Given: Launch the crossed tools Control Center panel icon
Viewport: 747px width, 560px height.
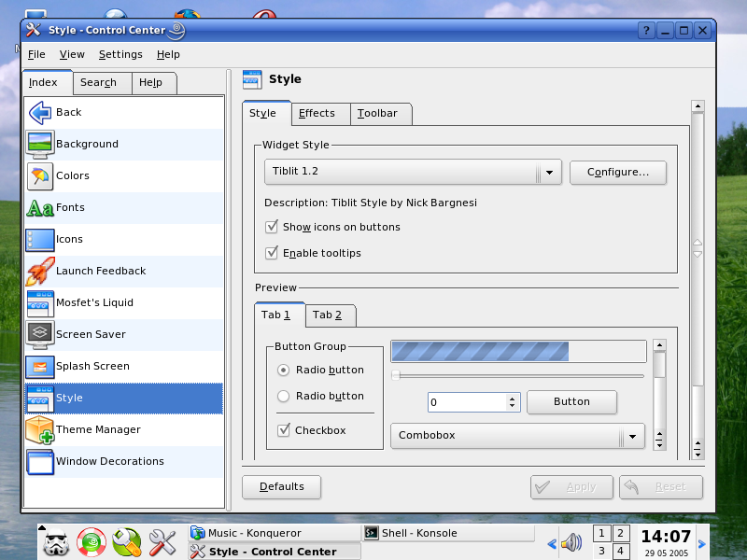Looking at the screenshot, I should coord(162,542).
